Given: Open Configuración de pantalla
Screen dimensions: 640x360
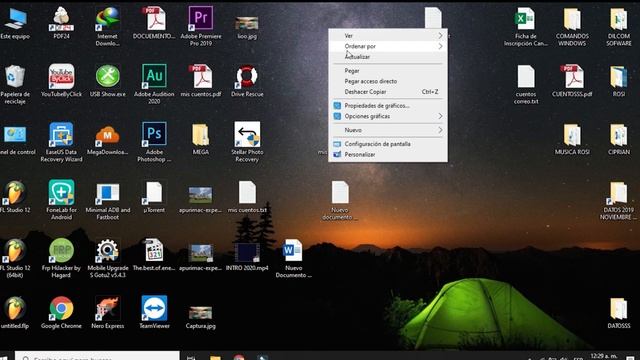Looking at the screenshot, I should tap(388, 144).
